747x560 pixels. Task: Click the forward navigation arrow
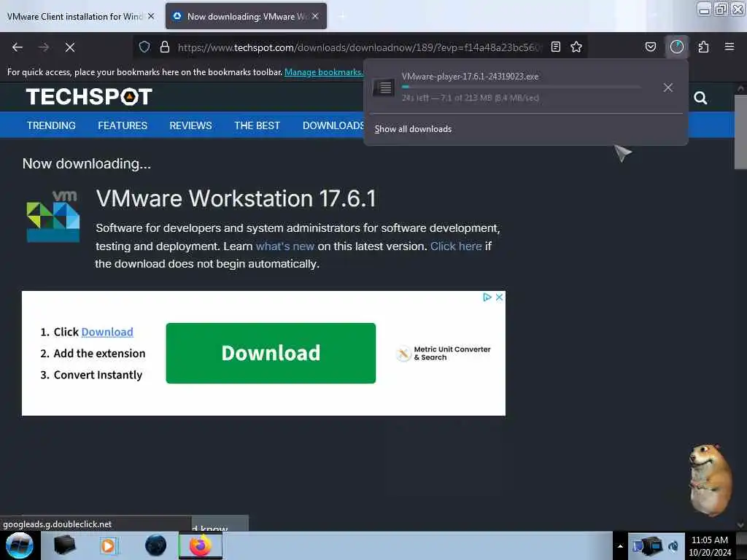click(x=43, y=47)
